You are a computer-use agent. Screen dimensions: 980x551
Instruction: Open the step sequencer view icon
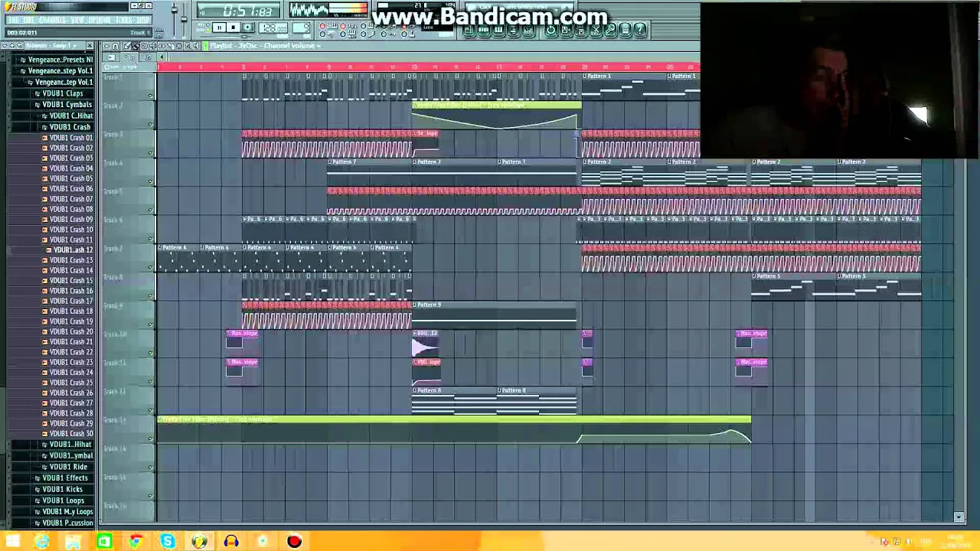click(x=483, y=30)
